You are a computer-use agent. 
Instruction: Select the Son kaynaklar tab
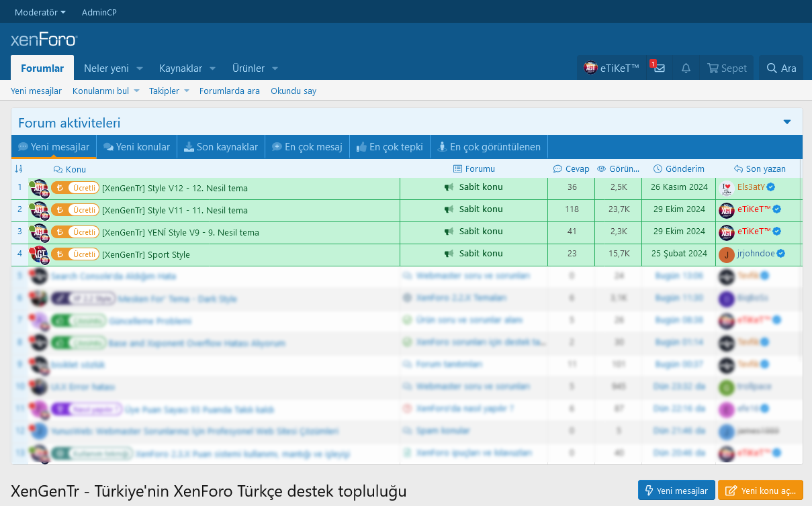coord(221,147)
